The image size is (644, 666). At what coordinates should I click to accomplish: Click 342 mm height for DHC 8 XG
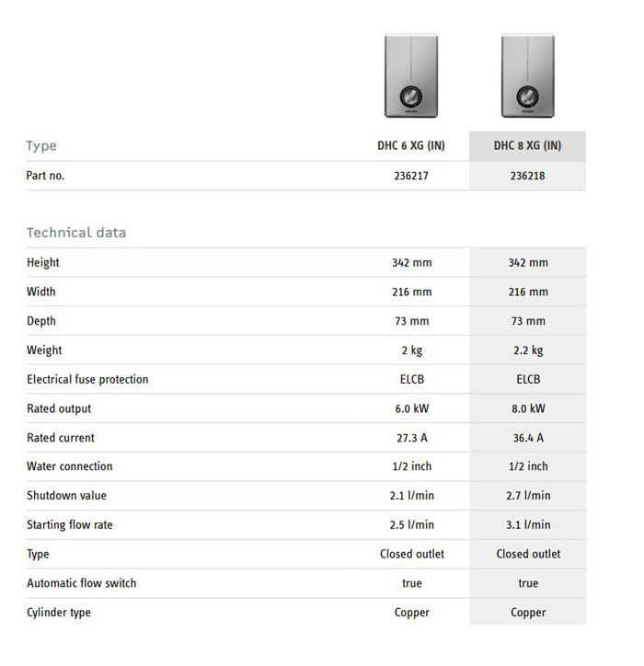click(x=528, y=263)
